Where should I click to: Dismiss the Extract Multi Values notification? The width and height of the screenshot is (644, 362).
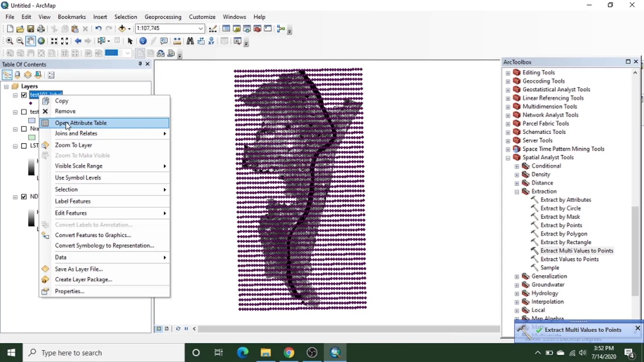click(637, 328)
